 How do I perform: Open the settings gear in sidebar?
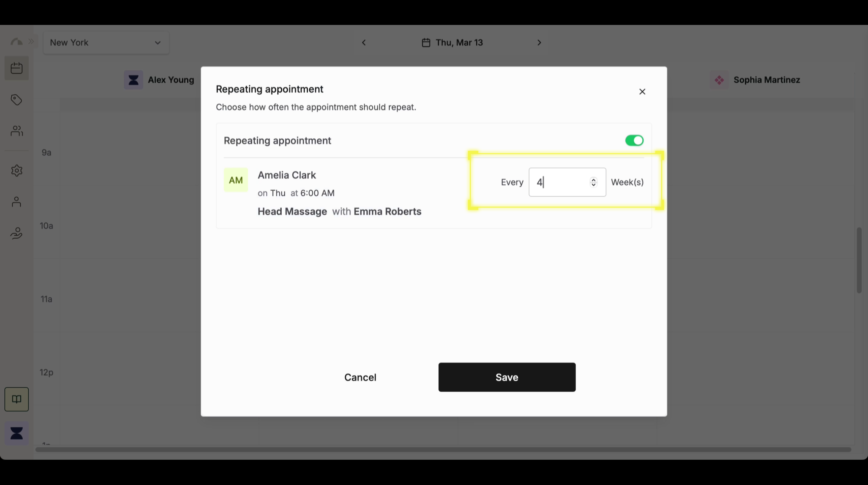point(16,170)
